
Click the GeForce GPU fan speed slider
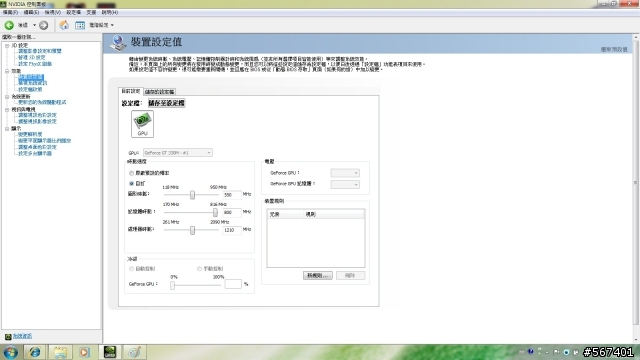click(172, 285)
